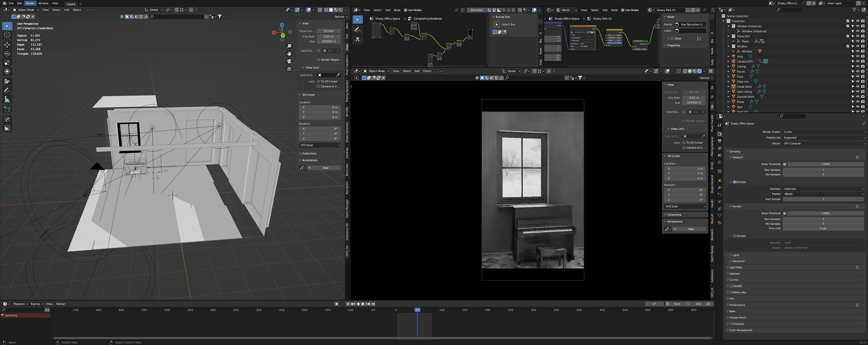Jump to timeline end with playback control
The height and width of the screenshot is (345, 868).
tap(373, 304)
